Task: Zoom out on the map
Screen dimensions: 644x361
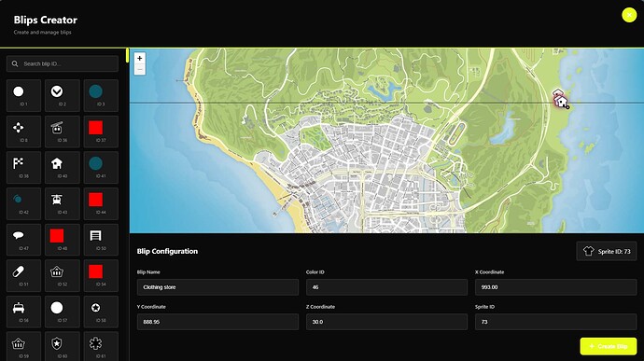Action: 140,69
